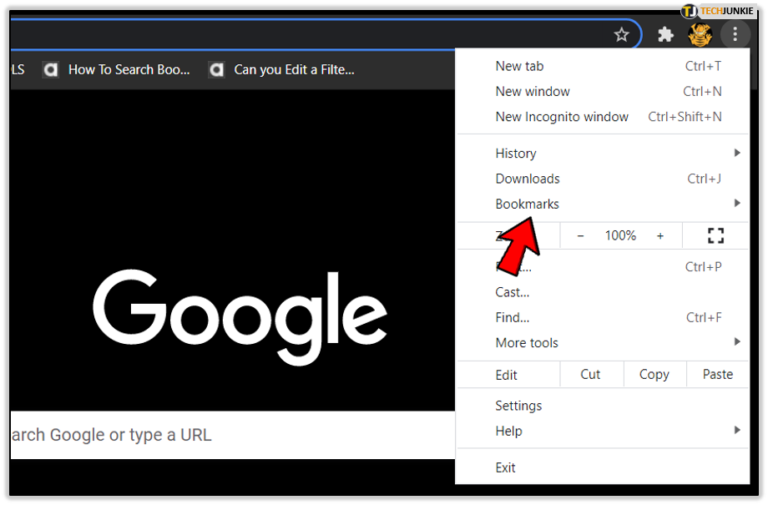The width and height of the screenshot is (768, 505).
Task: Click the 100% zoom level value
Action: [x=620, y=236]
